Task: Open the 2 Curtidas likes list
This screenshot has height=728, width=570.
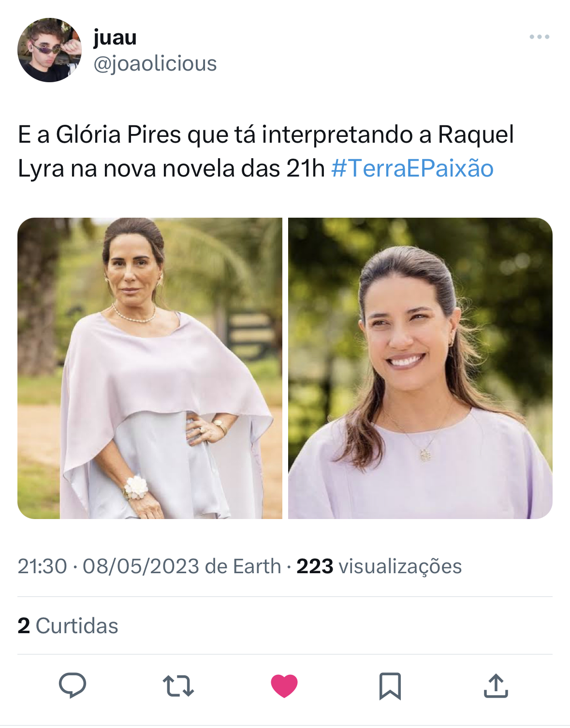Action: click(68, 625)
